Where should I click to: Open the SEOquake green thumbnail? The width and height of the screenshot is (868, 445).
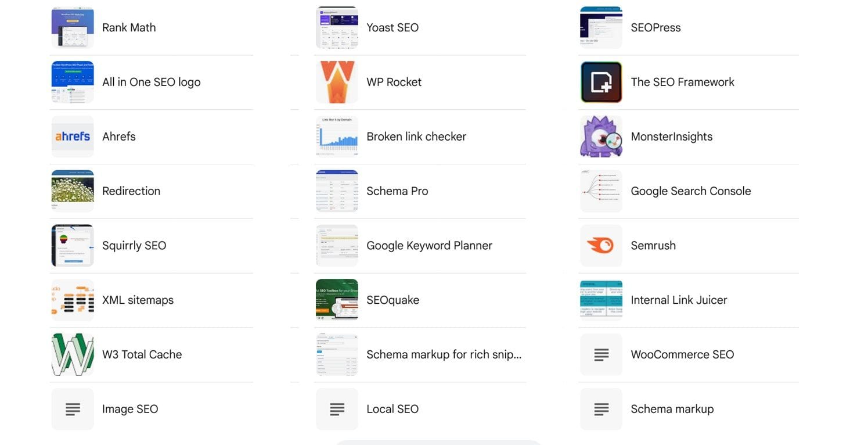(337, 300)
